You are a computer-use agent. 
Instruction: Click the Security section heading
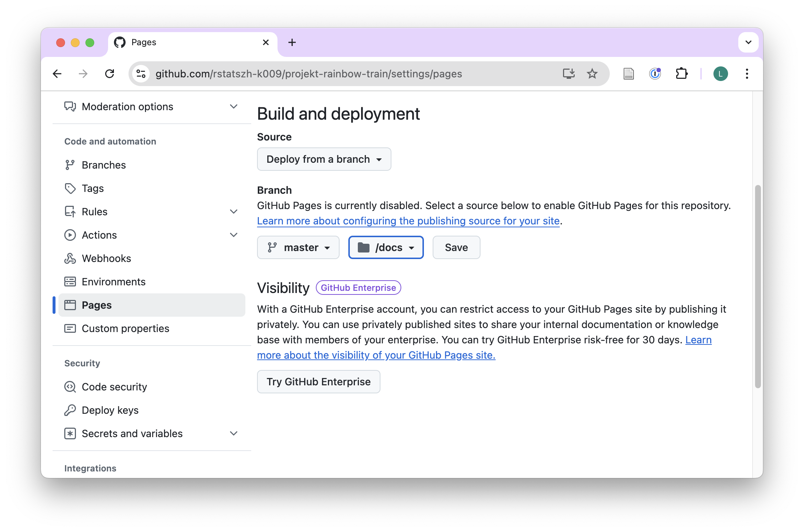tap(82, 363)
